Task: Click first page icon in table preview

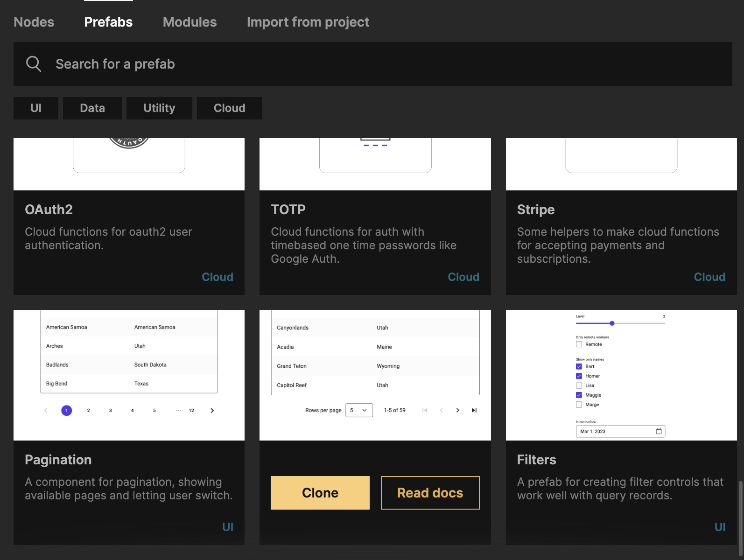Action: (x=425, y=410)
